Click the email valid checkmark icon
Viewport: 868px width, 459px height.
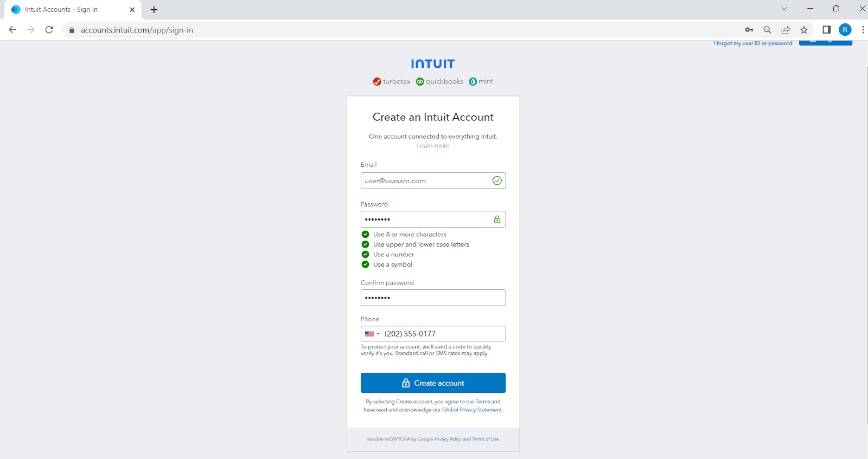pos(497,180)
